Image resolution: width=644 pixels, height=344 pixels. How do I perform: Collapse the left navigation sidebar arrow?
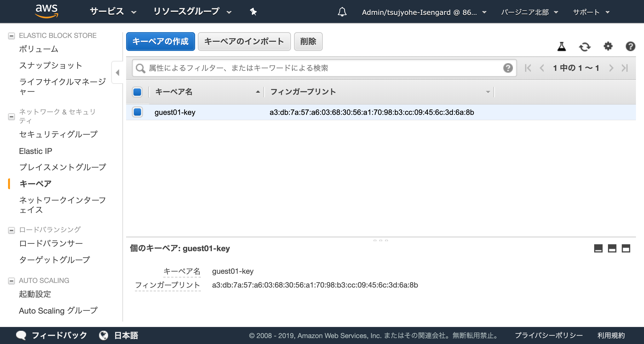point(117,72)
